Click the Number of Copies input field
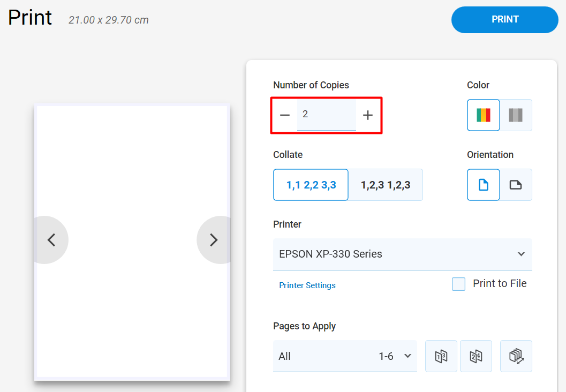The width and height of the screenshot is (566, 392). tap(326, 115)
